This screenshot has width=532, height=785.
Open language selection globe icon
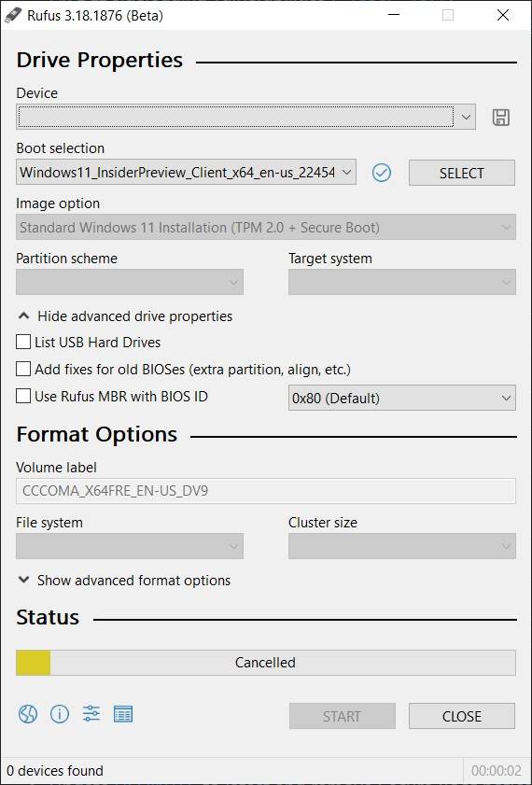[28, 714]
